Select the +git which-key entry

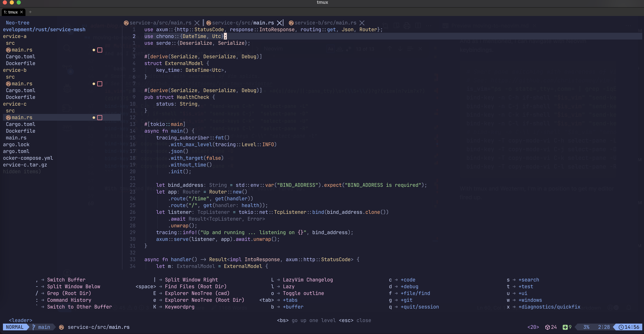point(406,300)
